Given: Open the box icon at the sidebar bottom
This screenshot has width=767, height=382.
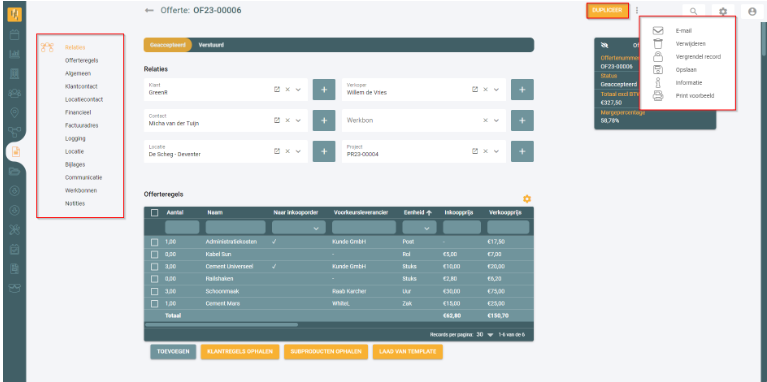Looking at the screenshot, I should [15, 288].
